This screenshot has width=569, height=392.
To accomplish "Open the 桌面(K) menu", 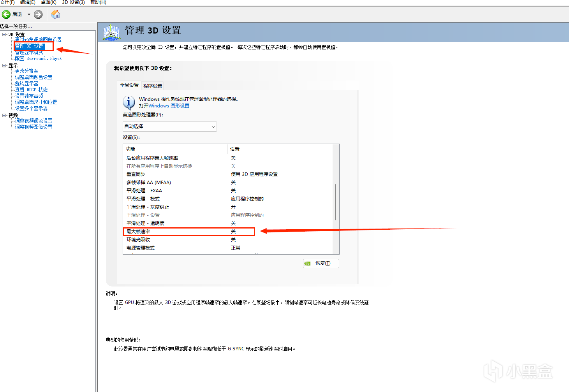I will (x=49, y=2).
